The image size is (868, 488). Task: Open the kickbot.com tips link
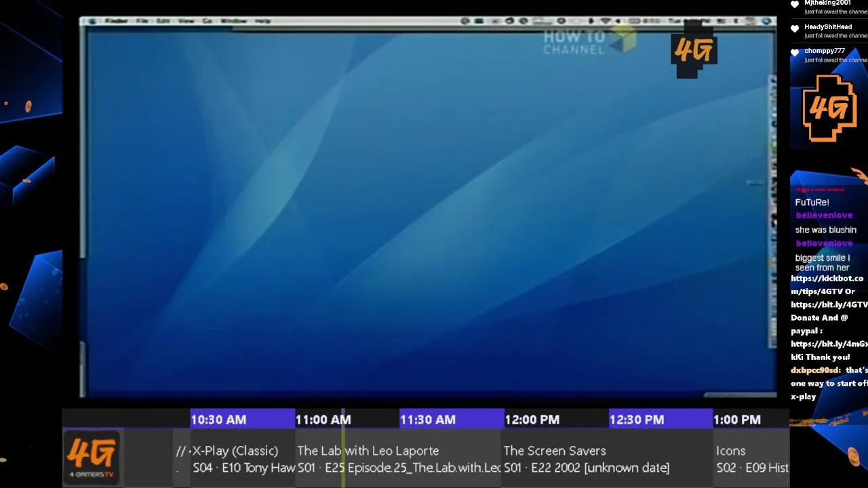click(x=827, y=285)
